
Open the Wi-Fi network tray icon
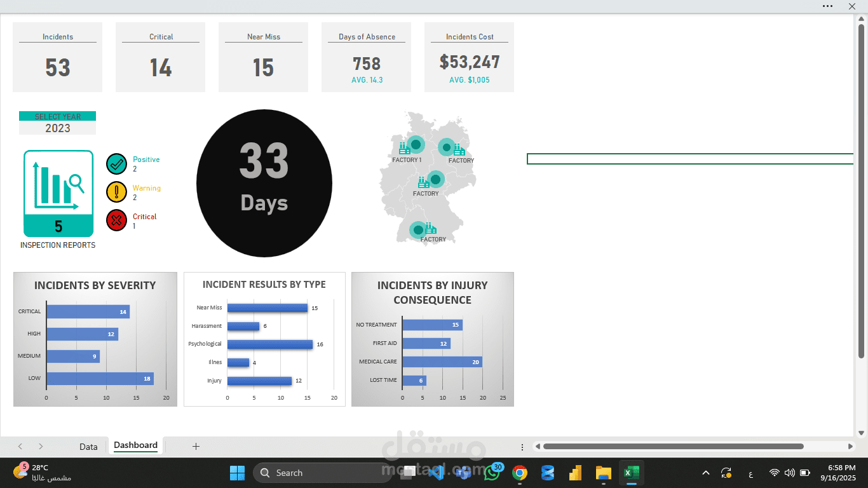[774, 473]
